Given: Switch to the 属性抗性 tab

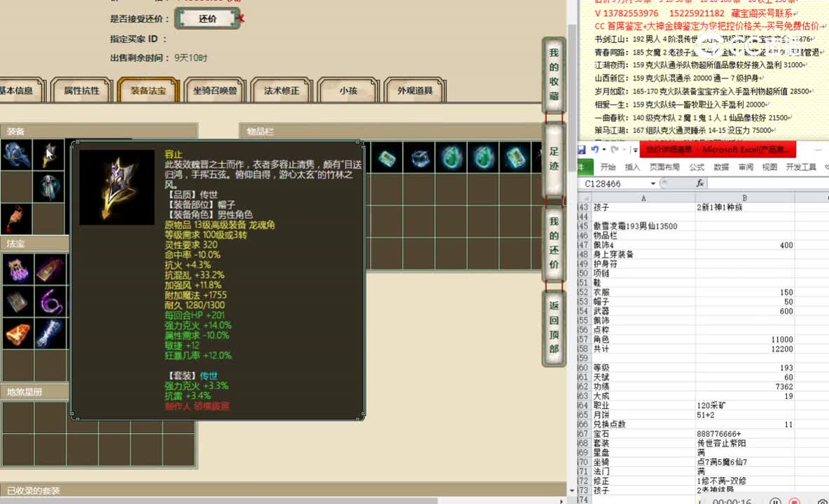Looking at the screenshot, I should pos(81,90).
